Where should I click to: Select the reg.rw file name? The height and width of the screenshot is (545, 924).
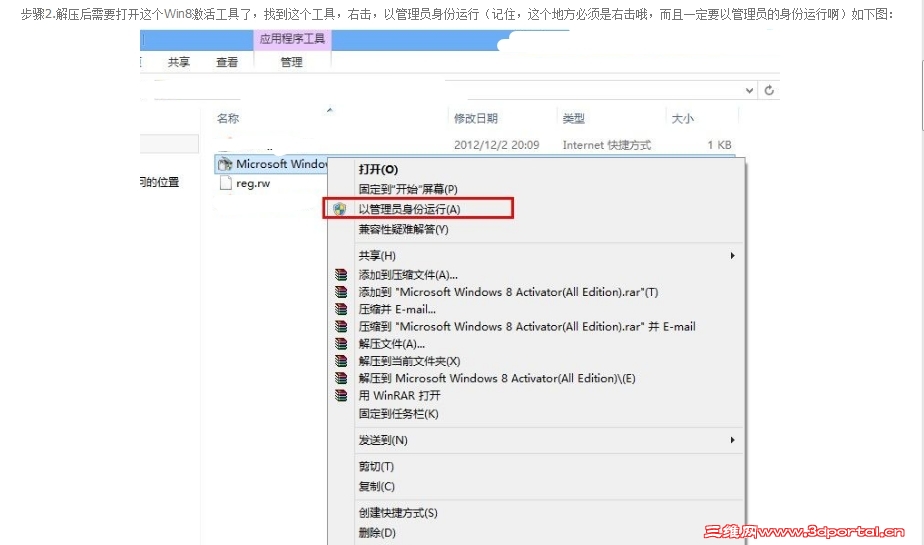point(253,183)
